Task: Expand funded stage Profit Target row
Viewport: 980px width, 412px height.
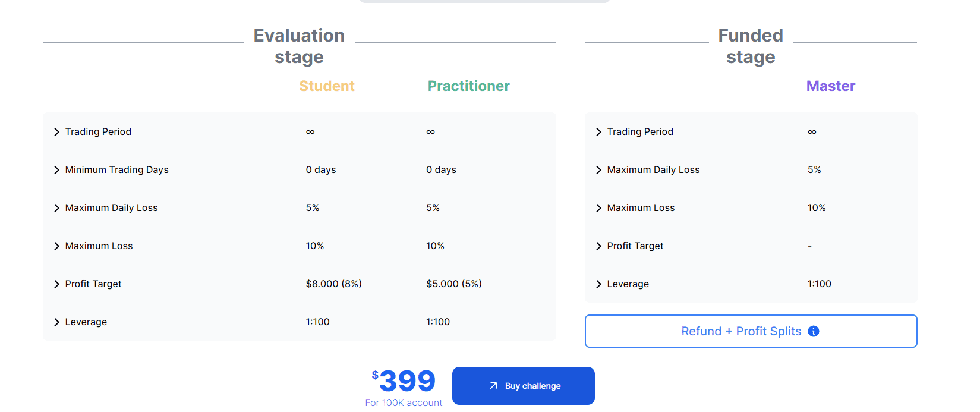Action: point(599,246)
